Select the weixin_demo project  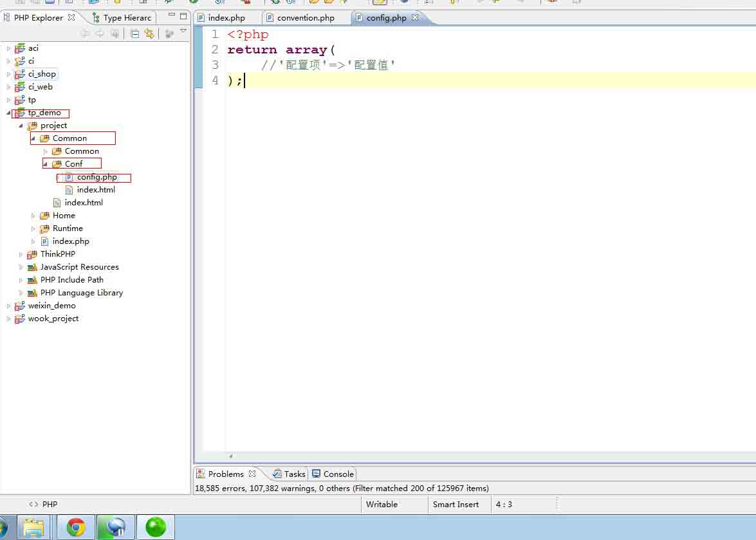pyautogui.click(x=51, y=306)
